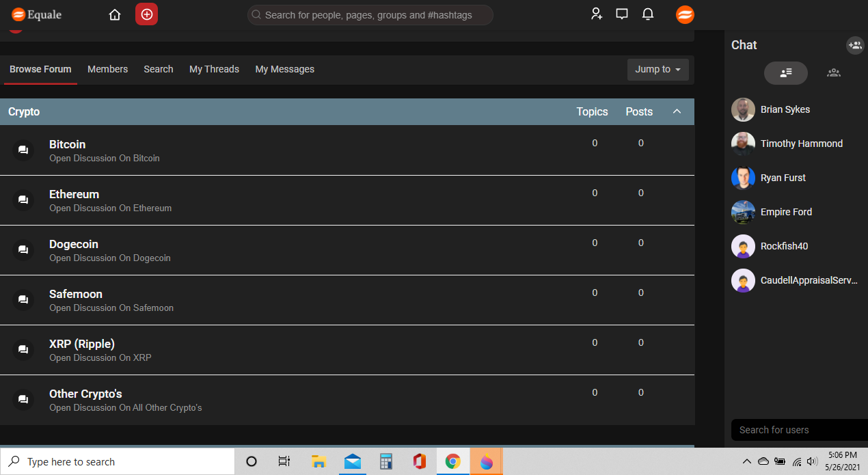Open the Dogecoin forum

(74, 244)
